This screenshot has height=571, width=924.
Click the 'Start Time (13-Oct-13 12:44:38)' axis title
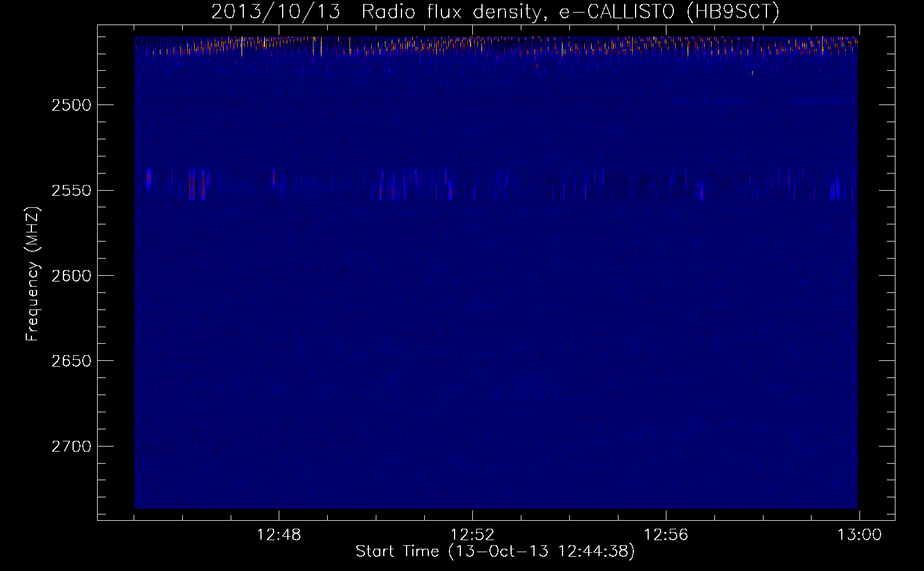[495, 552]
